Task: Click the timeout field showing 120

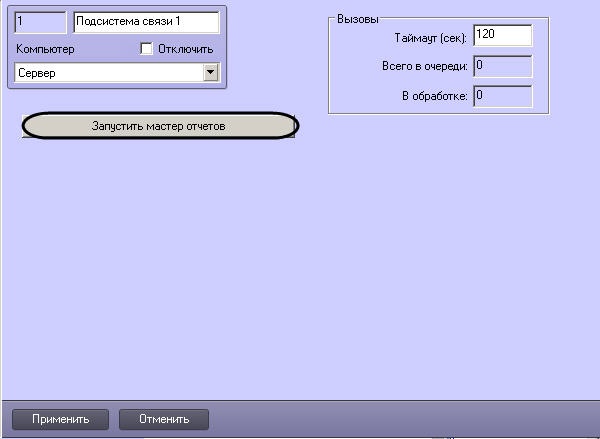Action: 502,36
